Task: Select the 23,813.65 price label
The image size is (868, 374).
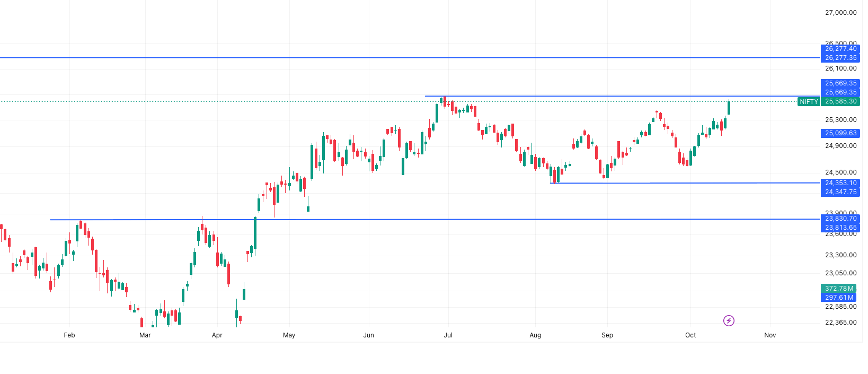Action: [840, 228]
